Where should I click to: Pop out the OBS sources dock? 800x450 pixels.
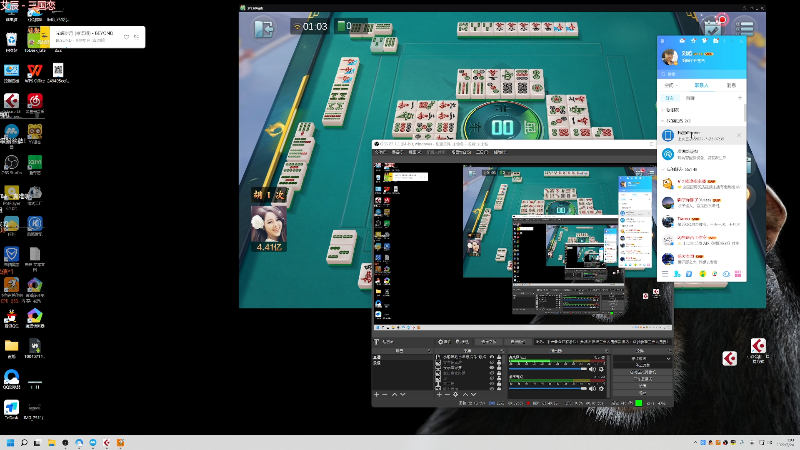(x=503, y=351)
